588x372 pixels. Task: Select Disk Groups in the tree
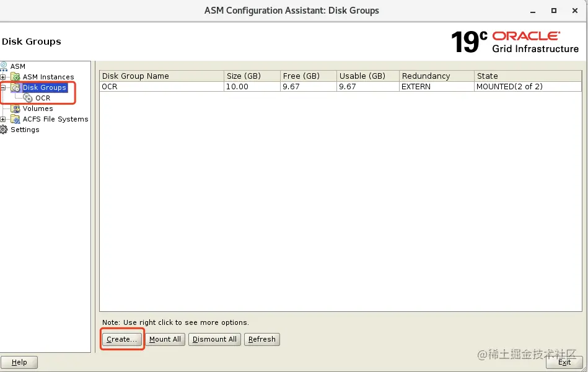point(44,87)
